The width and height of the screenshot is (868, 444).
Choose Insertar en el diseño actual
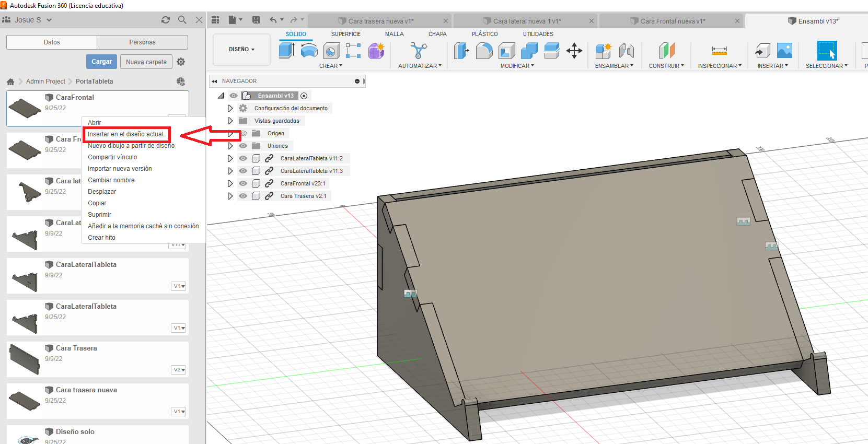126,134
